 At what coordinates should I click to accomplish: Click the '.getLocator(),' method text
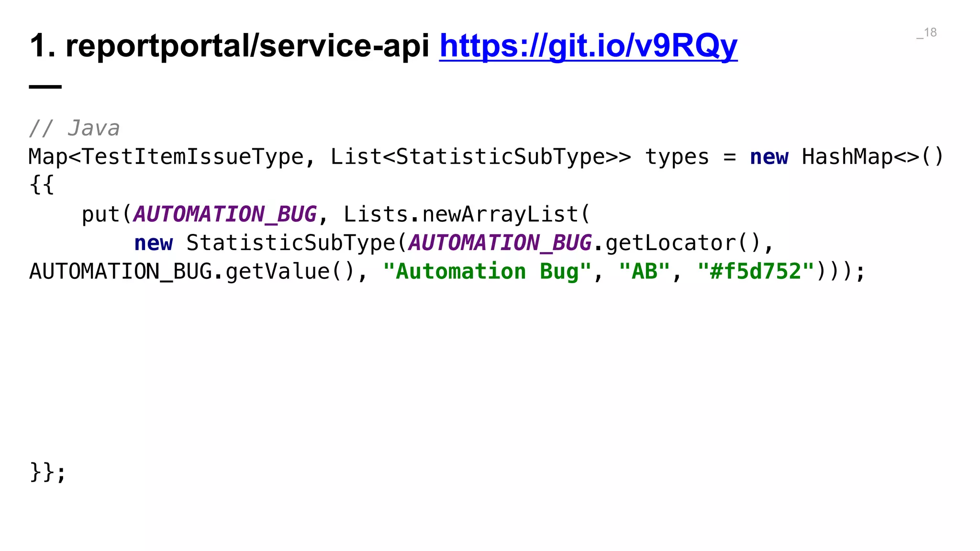[683, 243]
